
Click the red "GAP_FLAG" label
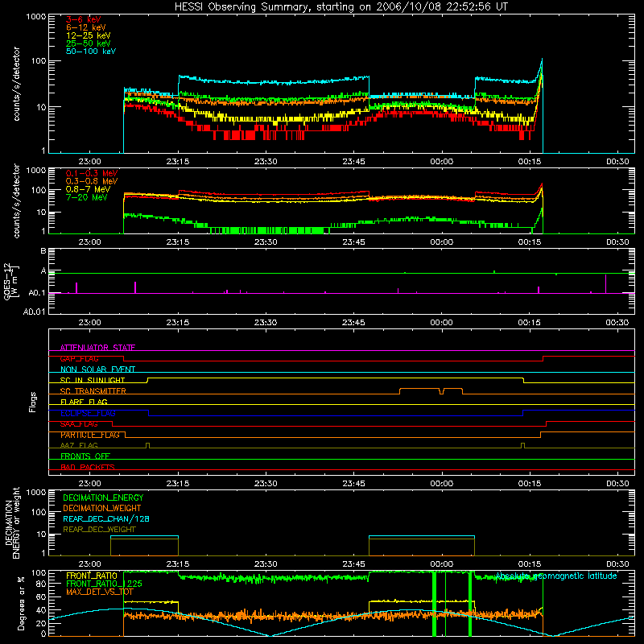[79, 358]
